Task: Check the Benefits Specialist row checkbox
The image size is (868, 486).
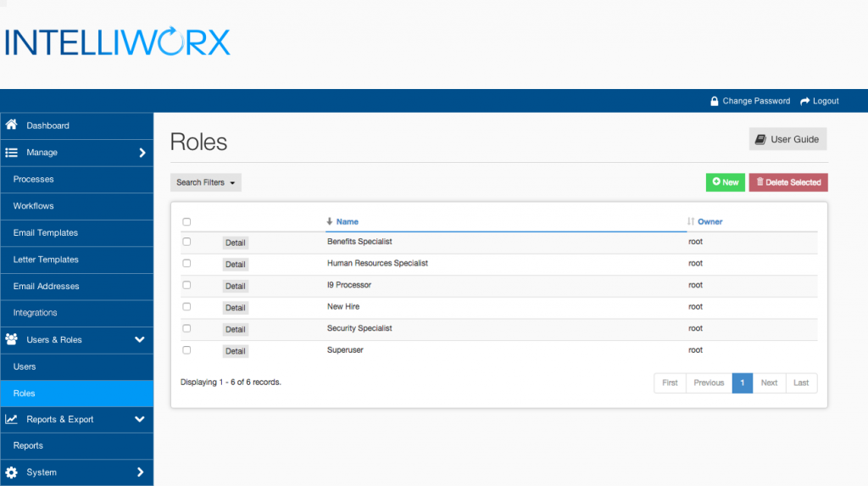Action: [186, 242]
